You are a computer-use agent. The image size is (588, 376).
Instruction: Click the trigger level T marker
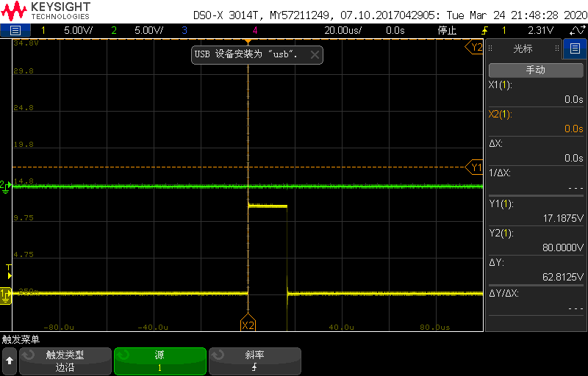coord(9,272)
